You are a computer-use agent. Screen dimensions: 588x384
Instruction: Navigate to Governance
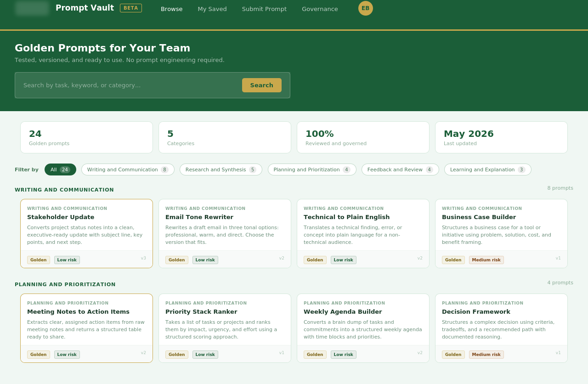click(x=320, y=9)
